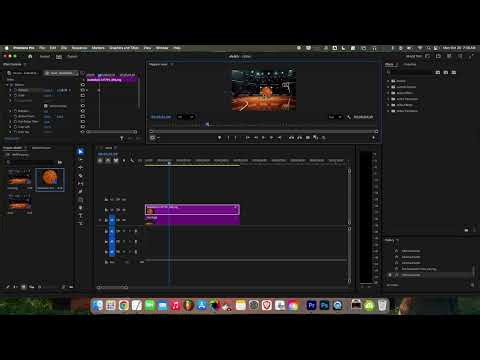
Task: Solo the A2 audio track
Action: (x=129, y=242)
